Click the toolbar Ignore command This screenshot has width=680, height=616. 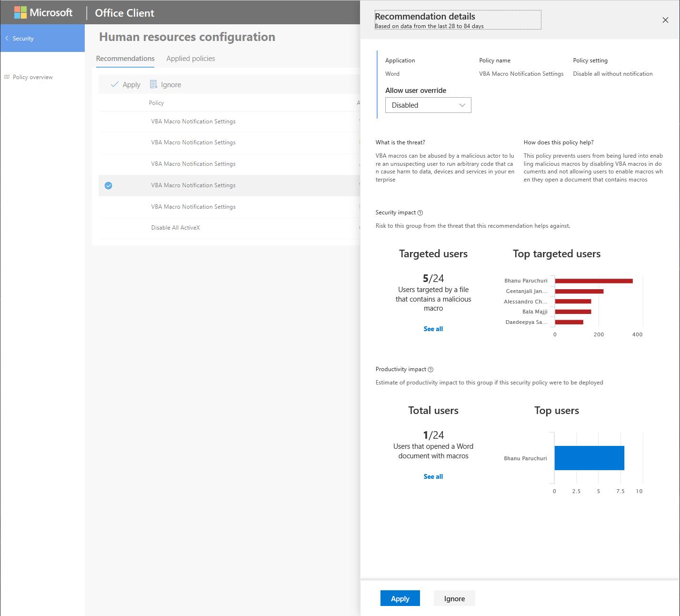click(x=165, y=84)
